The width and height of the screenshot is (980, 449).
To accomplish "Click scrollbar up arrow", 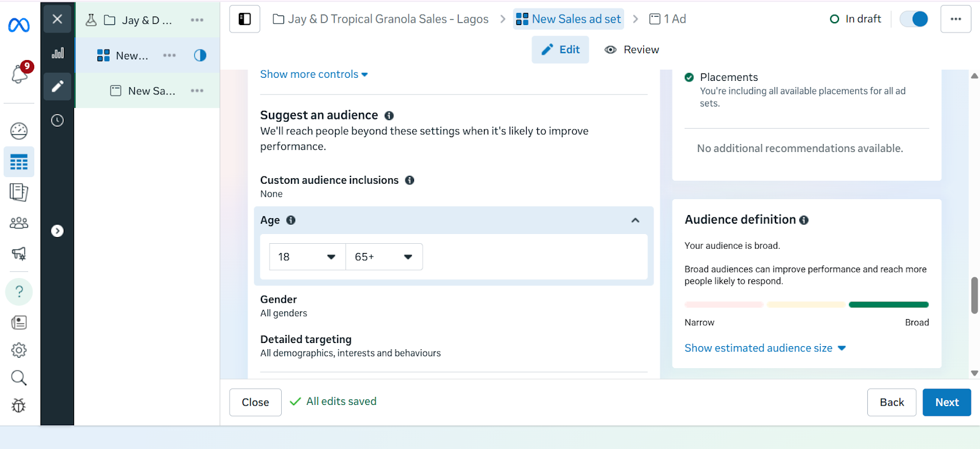I will tap(974, 76).
